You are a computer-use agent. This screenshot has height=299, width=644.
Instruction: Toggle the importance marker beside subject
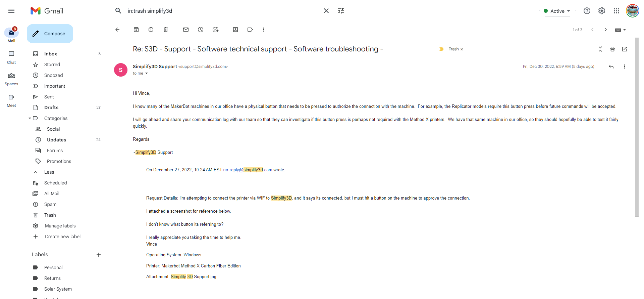click(441, 49)
